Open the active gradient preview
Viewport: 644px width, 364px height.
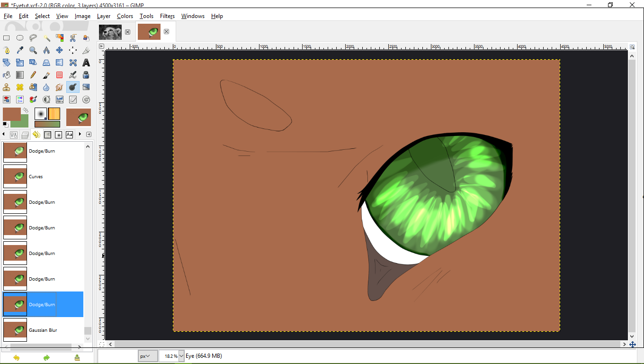tap(47, 124)
